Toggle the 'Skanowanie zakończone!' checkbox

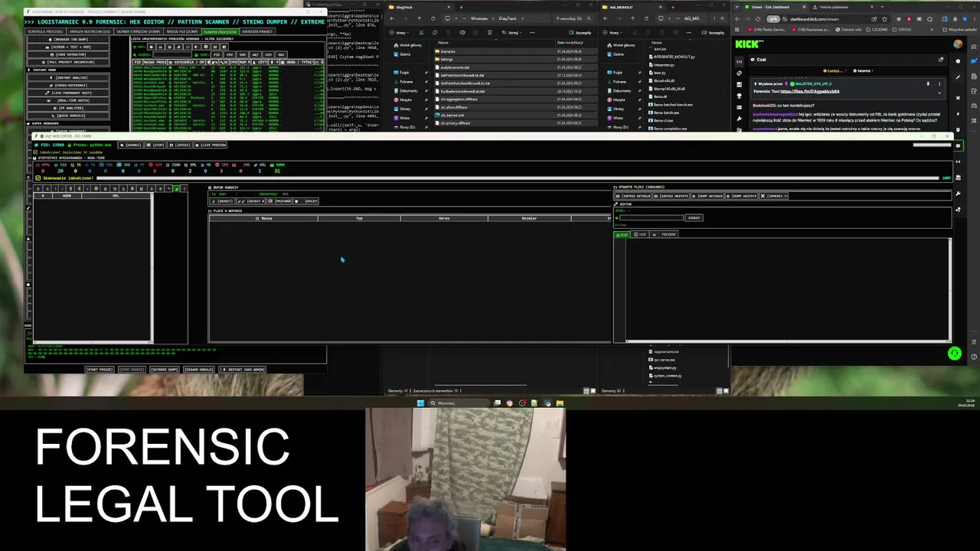tap(38, 178)
